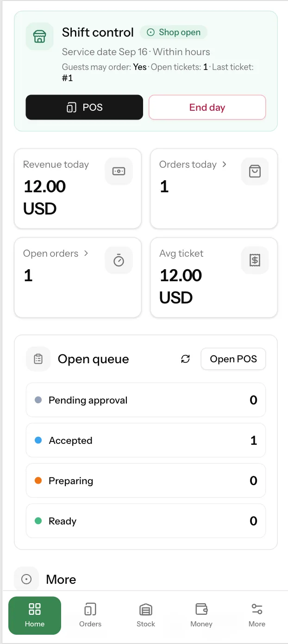Open the More tab in bottom bar
Screen dimensions: 288x644
pyautogui.click(x=257, y=615)
